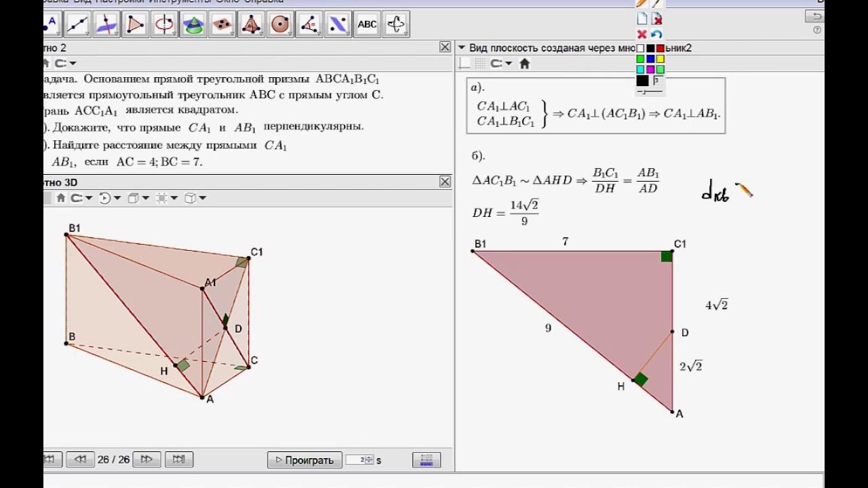Open the Вид menu
868x488 pixels.
pos(81,2)
